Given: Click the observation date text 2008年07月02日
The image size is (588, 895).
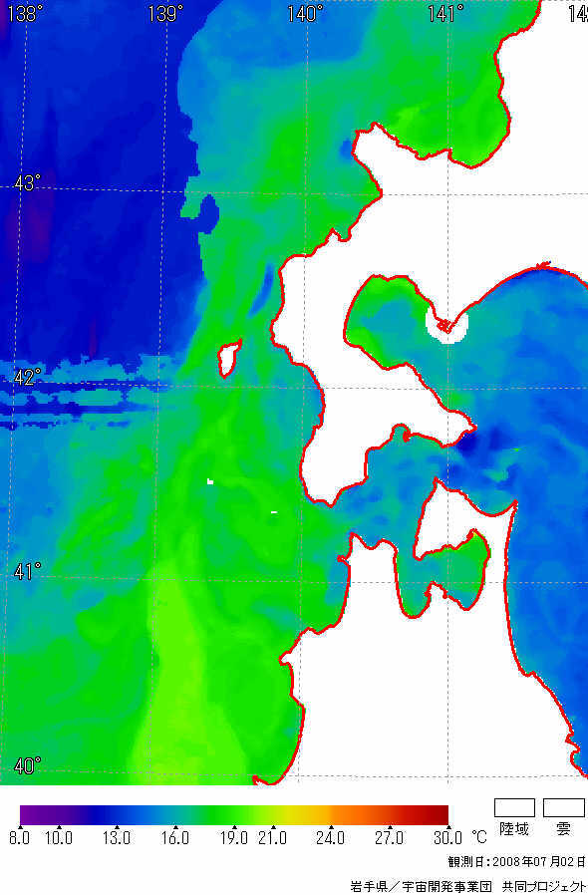Looking at the screenshot, I should click(x=539, y=861).
